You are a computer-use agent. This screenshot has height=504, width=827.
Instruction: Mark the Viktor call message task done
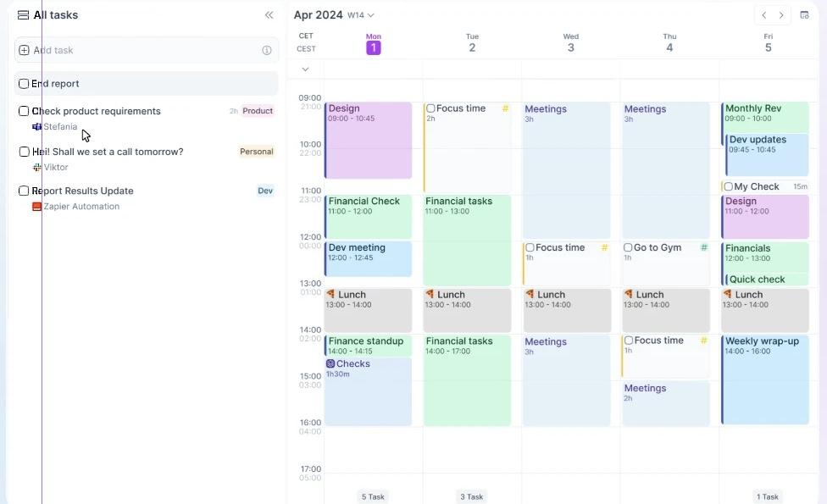(x=24, y=152)
